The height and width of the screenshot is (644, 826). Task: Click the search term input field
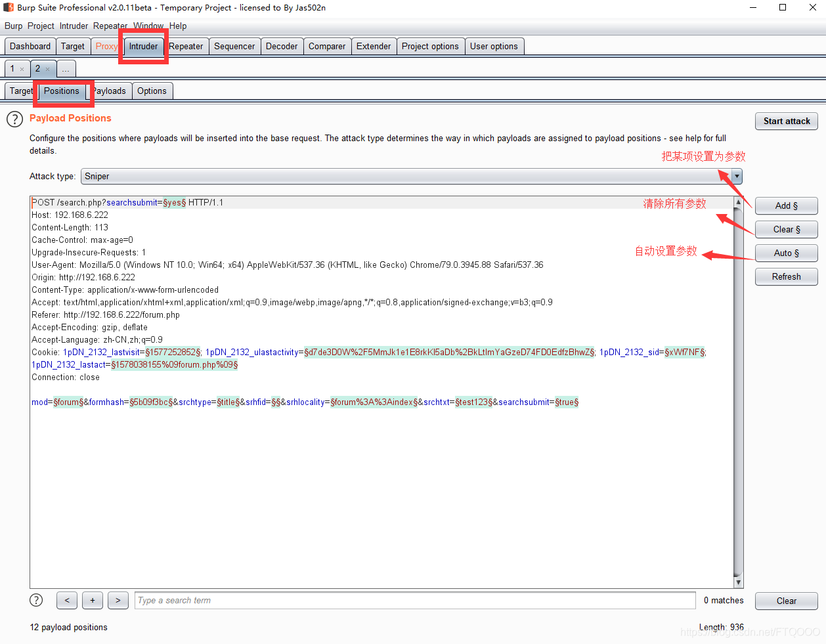(415, 600)
